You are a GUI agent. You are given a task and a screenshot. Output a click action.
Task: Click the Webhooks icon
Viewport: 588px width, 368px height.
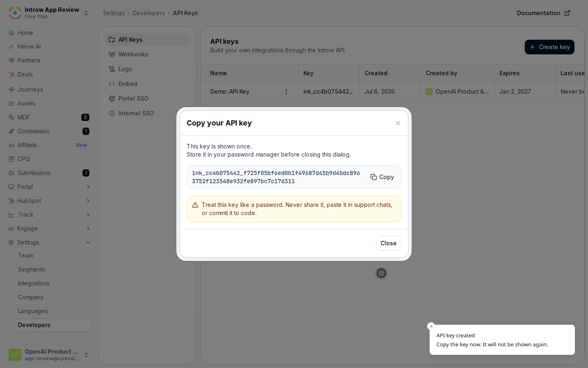coord(112,54)
